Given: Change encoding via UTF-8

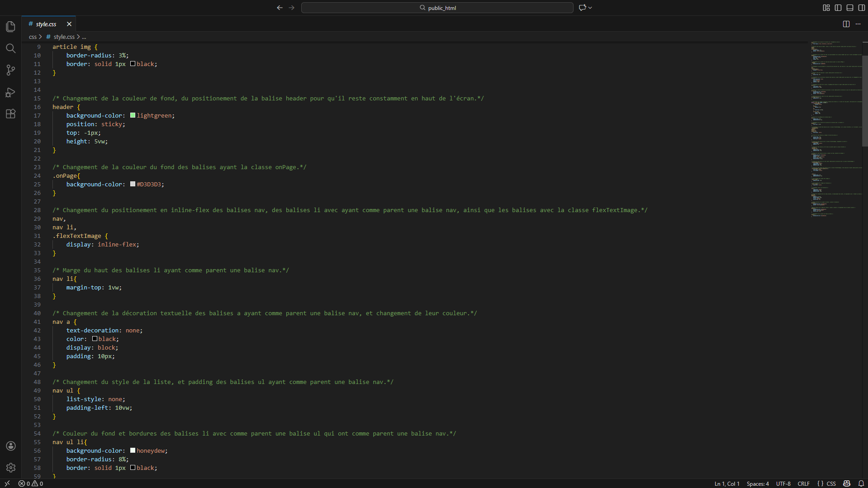Looking at the screenshot, I should pyautogui.click(x=783, y=483).
